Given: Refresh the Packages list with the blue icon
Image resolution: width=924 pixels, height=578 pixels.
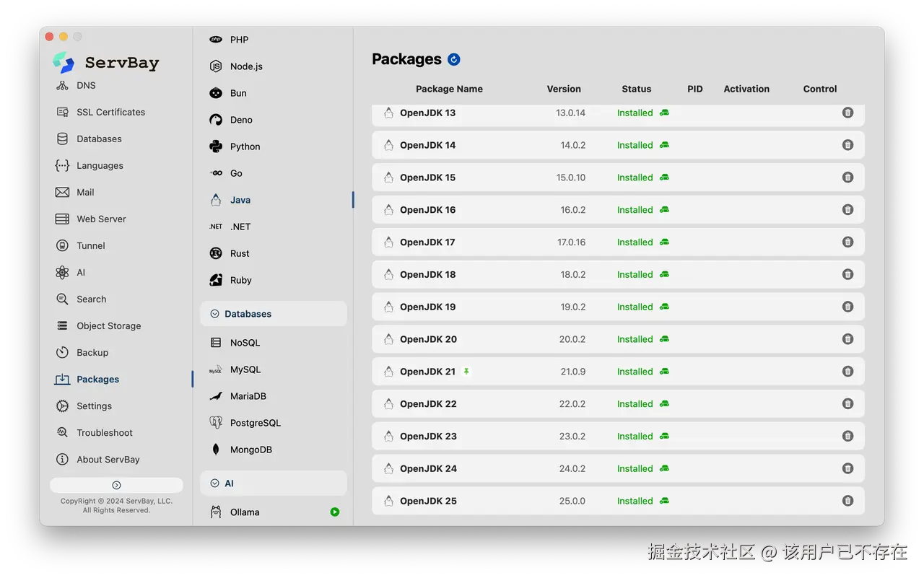Looking at the screenshot, I should click(x=454, y=59).
